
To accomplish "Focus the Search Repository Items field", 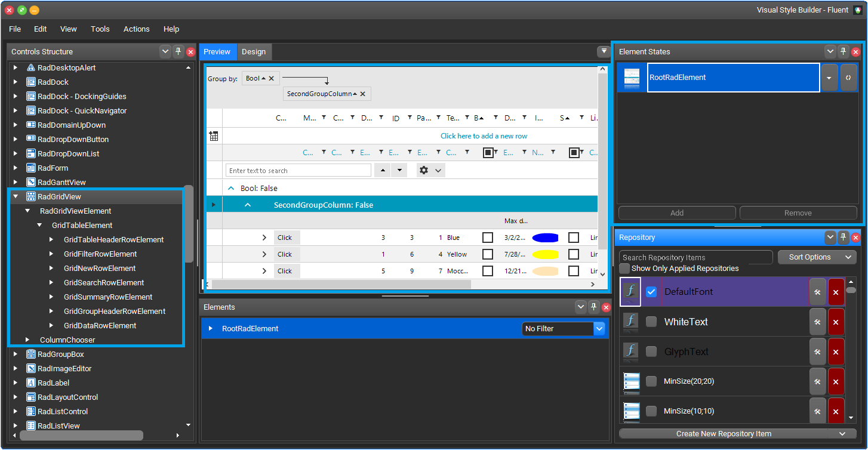I will click(696, 257).
